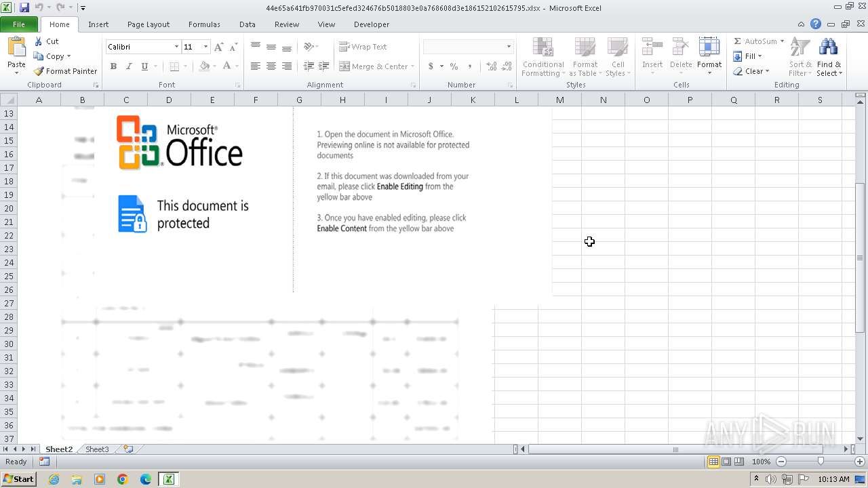Apply Comma Style
This screenshot has height=488, width=868.
tap(470, 66)
